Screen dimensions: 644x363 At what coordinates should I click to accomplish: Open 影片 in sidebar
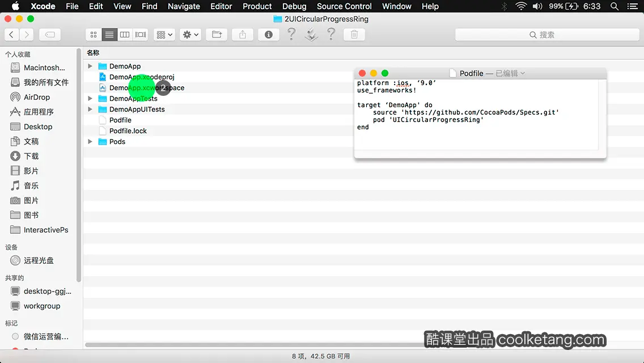24,171
